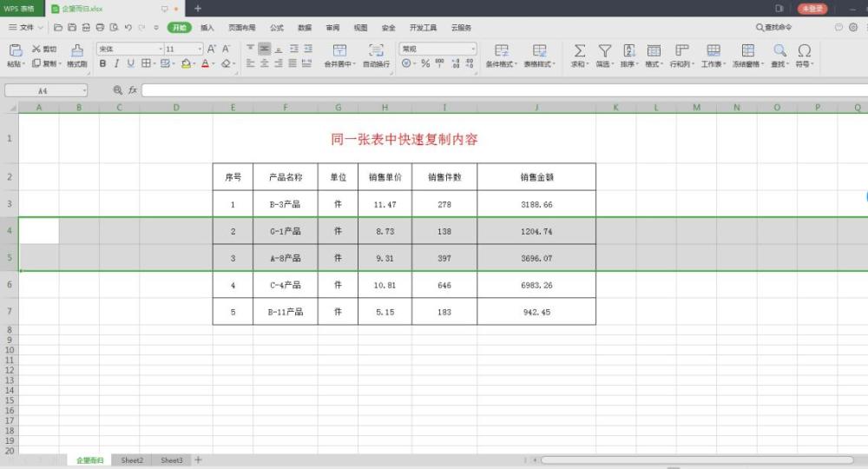Click the formula bar input field
The width and height of the screenshot is (868, 469).
coord(505,90)
